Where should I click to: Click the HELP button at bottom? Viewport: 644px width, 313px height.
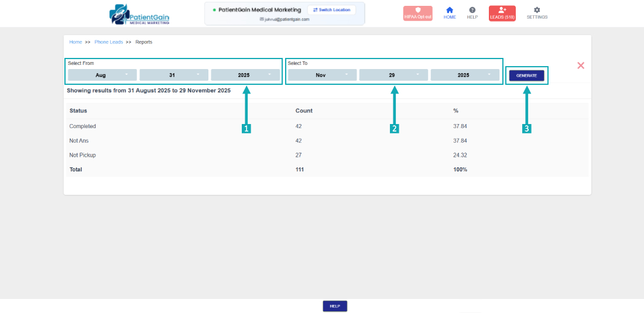pos(335,306)
